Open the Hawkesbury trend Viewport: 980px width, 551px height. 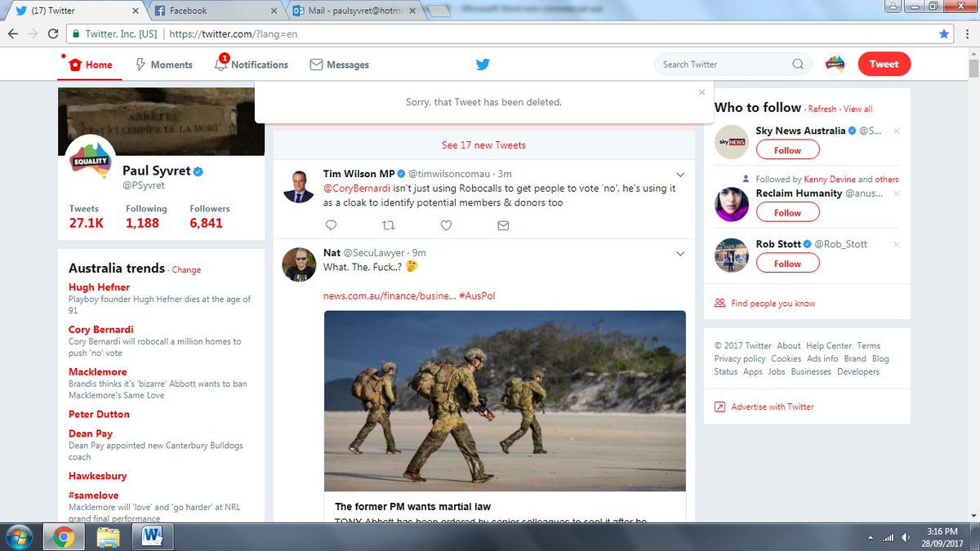tap(97, 476)
